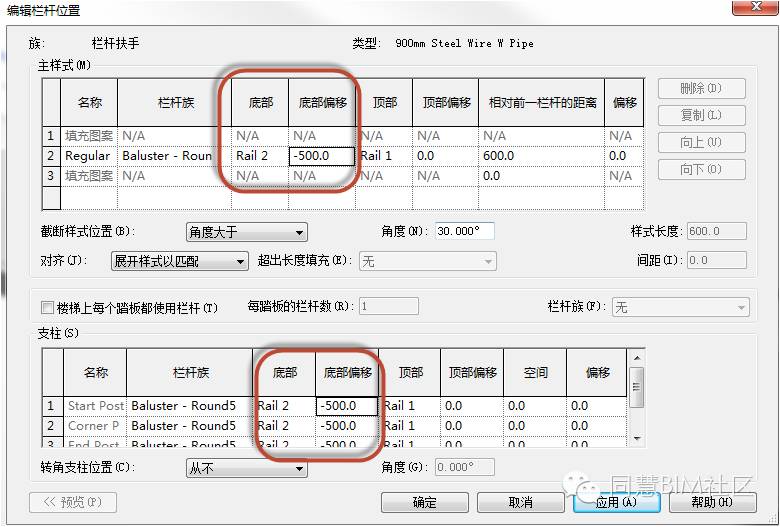Click the 每踏板的栏杆数 field
The height and width of the screenshot is (527, 780).
(x=389, y=306)
